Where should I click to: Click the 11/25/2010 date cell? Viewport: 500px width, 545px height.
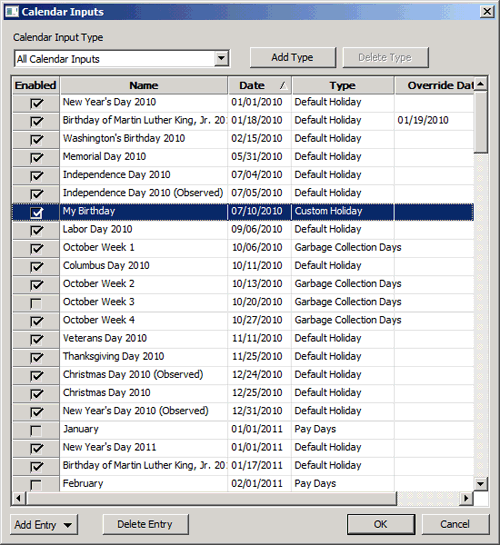point(260,356)
